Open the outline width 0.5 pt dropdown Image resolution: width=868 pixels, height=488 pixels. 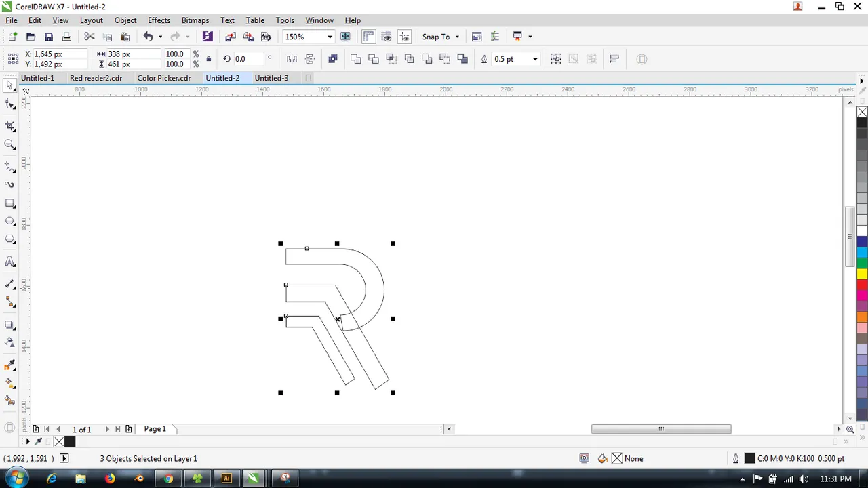pyautogui.click(x=535, y=59)
